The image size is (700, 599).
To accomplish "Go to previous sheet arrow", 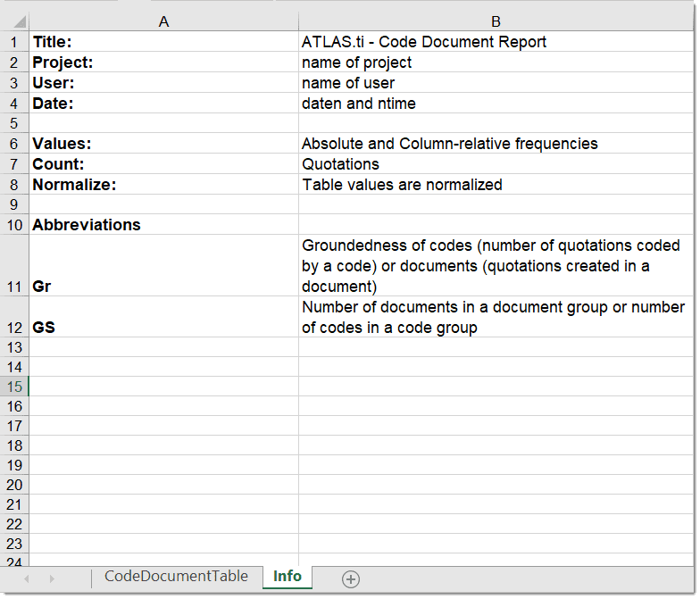I will tap(27, 578).
